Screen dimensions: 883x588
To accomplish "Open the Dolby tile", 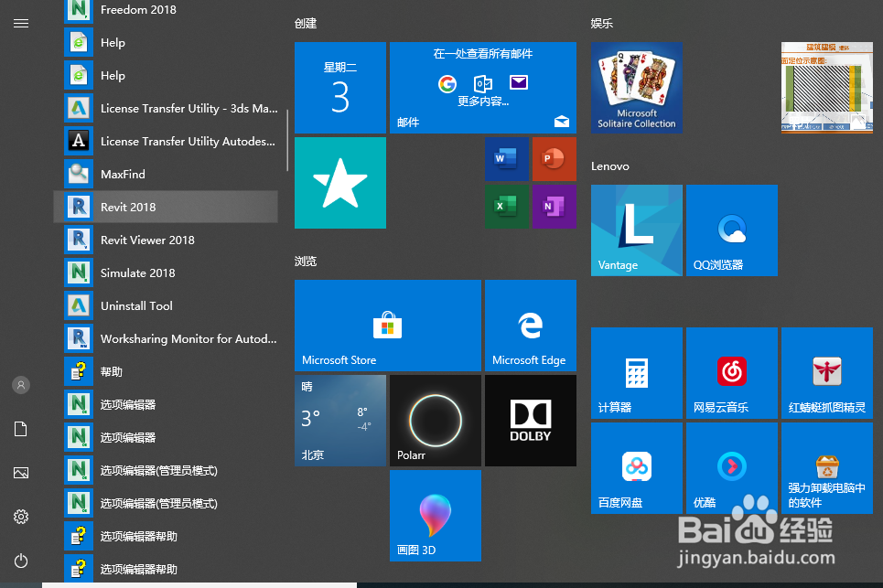I will click(x=531, y=421).
